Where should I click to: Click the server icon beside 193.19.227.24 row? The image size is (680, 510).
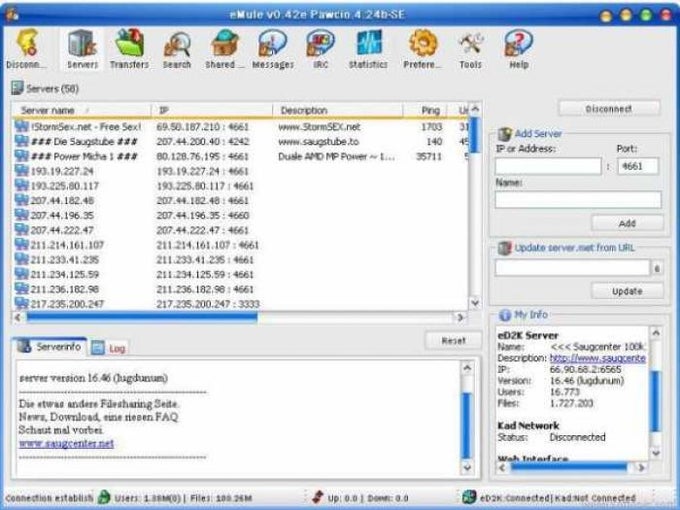tap(22, 170)
